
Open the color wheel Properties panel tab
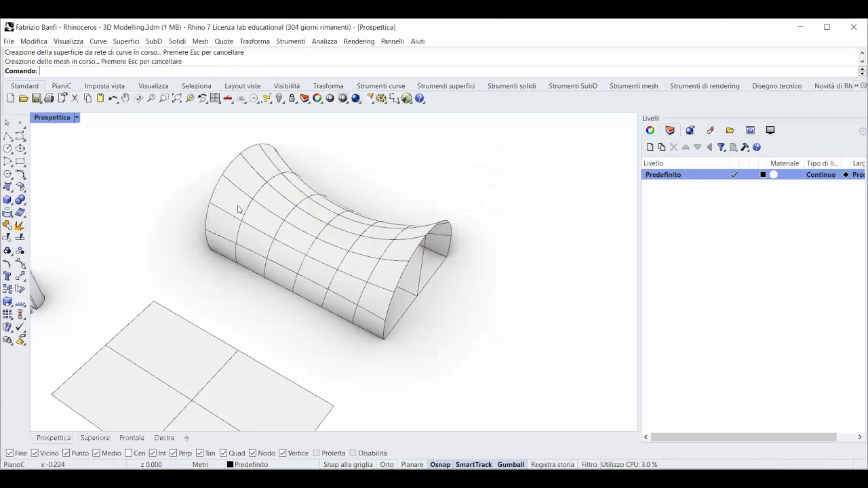point(650,130)
